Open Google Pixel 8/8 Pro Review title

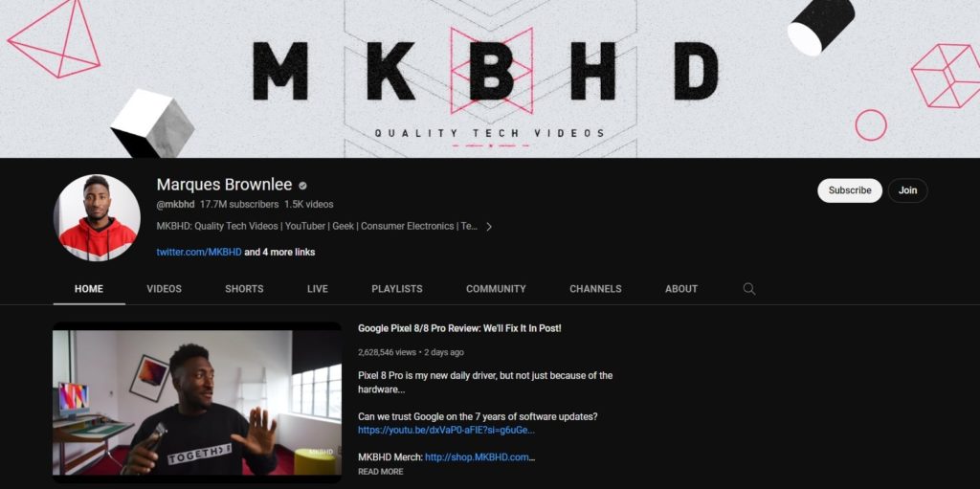[x=459, y=328]
